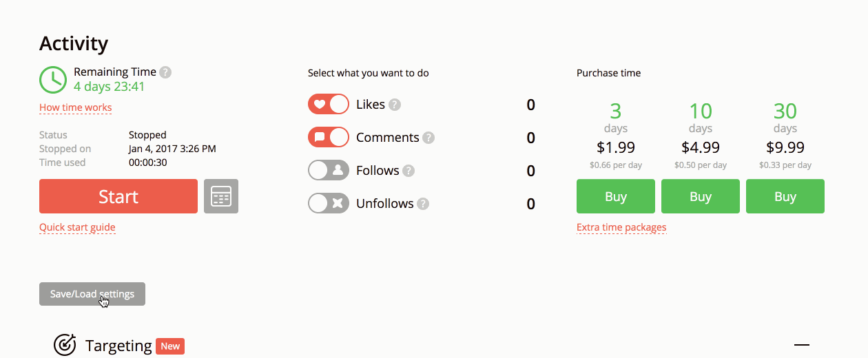This screenshot has height=358, width=868.
Task: Enable the Follows toggle
Action: coord(329,171)
